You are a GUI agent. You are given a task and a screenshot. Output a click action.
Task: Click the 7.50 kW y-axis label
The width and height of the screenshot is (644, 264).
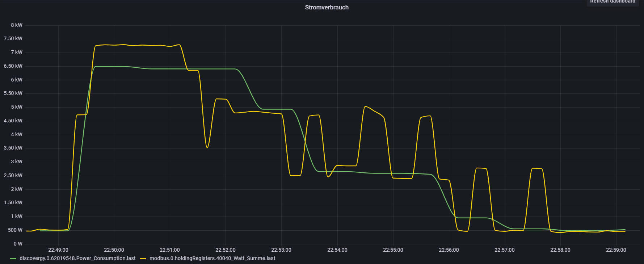13,38
